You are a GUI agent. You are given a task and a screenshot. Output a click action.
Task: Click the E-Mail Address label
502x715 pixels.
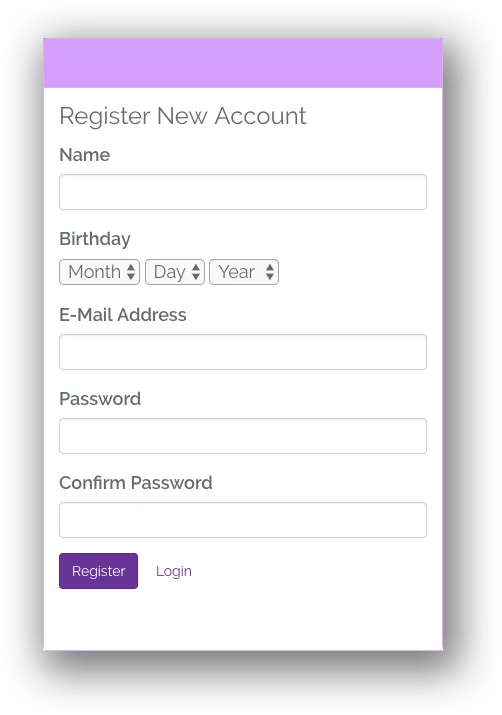[x=123, y=315]
